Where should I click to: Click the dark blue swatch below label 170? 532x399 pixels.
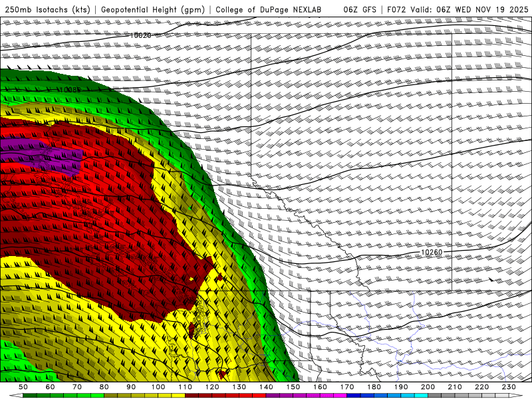click(354, 396)
